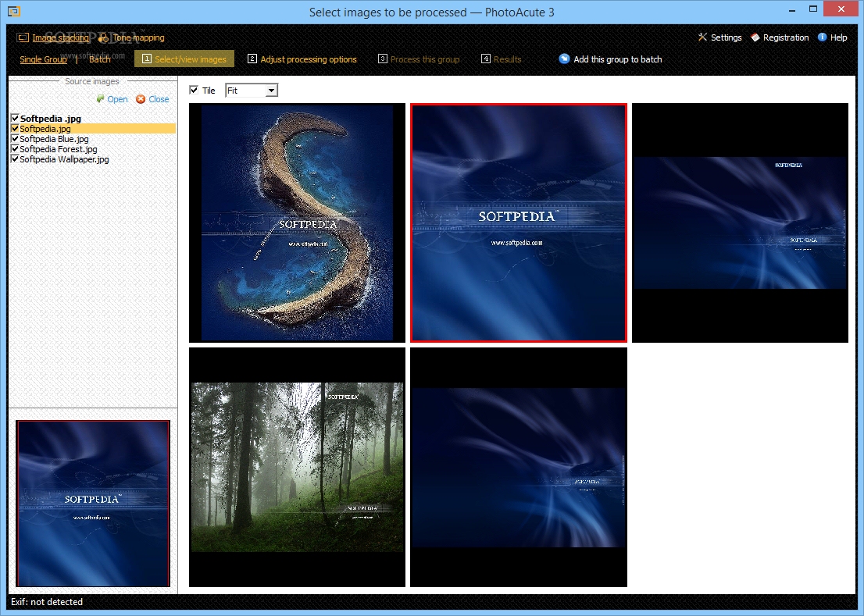Viewport: 864px width, 616px height.
Task: Go to Adjust processing options step
Action: coord(302,59)
